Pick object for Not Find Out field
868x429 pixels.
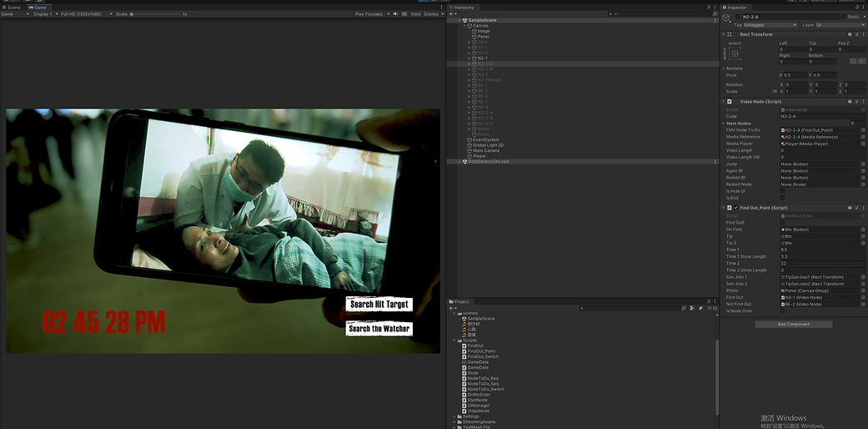[863, 304]
